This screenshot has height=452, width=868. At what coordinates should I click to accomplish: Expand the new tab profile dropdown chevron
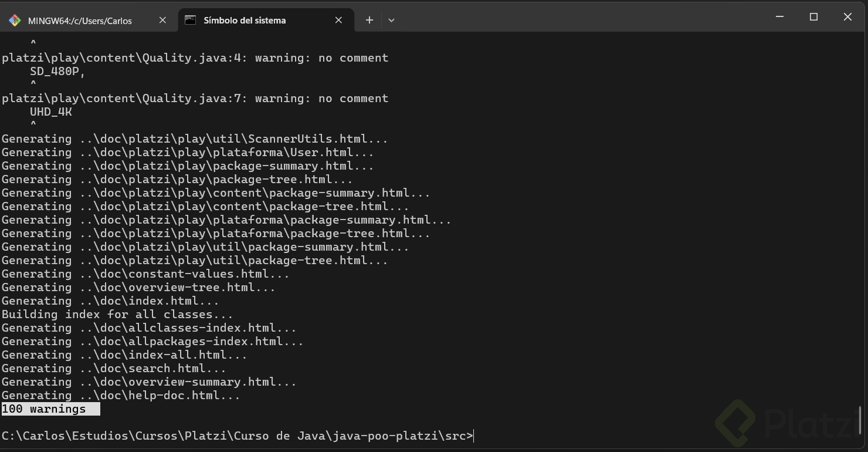(x=391, y=20)
